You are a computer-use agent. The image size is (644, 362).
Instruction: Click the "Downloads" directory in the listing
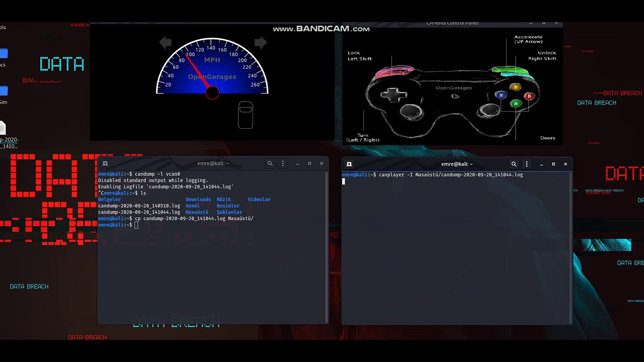click(198, 200)
